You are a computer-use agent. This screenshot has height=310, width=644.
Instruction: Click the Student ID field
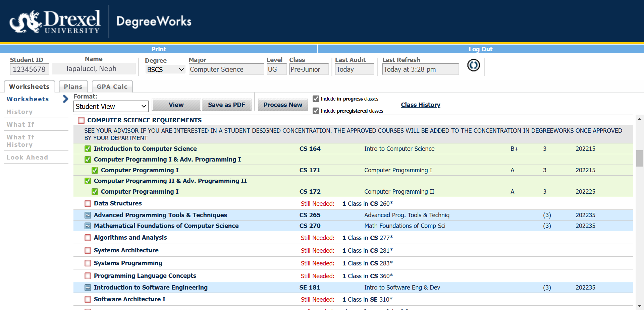[x=30, y=69]
